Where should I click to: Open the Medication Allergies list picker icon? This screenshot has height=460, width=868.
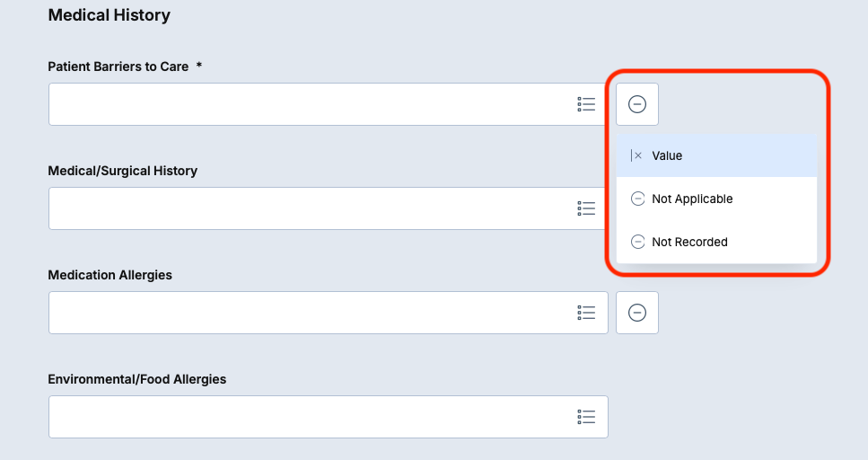point(586,313)
